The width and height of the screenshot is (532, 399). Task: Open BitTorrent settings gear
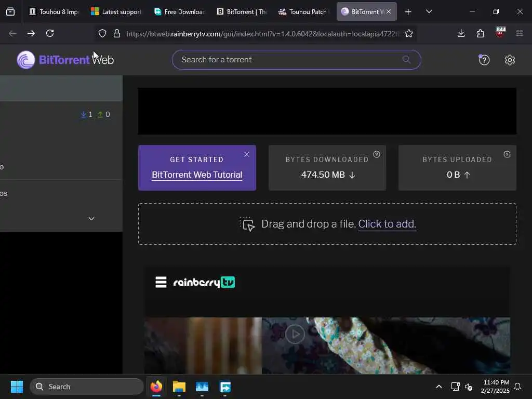pos(510,60)
